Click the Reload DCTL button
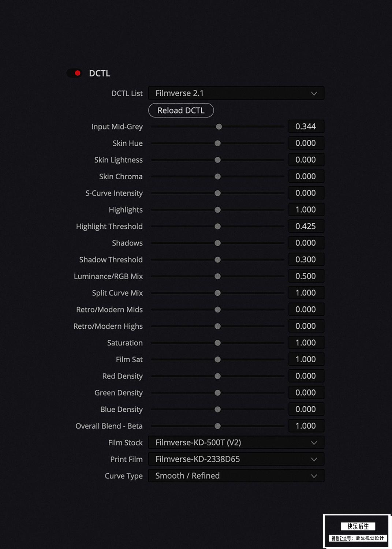The height and width of the screenshot is (549, 392). (x=181, y=111)
